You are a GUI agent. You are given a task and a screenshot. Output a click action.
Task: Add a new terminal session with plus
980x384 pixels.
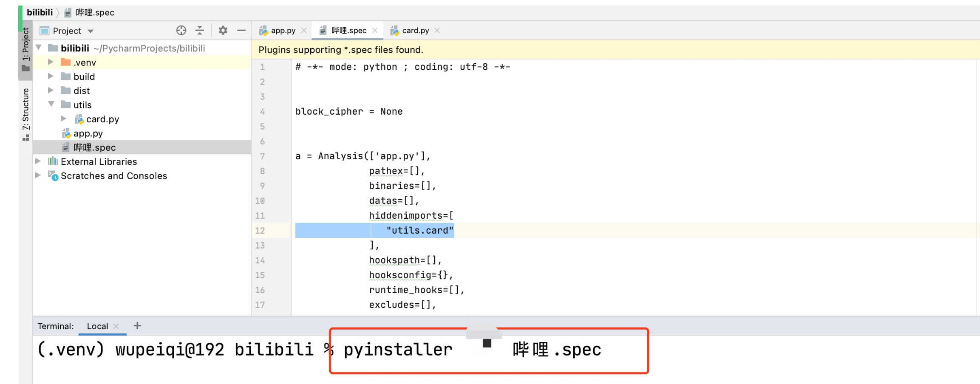coord(137,325)
